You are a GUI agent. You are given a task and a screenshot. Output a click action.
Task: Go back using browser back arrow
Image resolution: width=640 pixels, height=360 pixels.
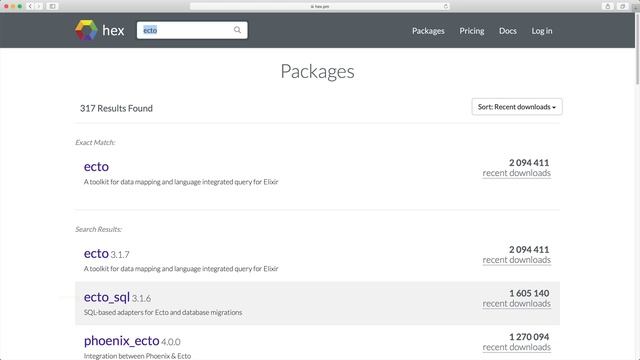pos(30,6)
